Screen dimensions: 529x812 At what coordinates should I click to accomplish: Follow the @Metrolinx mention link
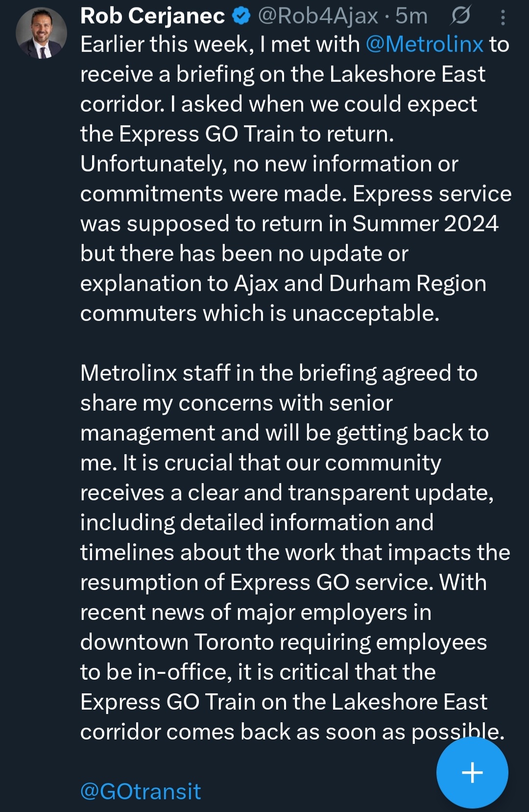tap(424, 45)
